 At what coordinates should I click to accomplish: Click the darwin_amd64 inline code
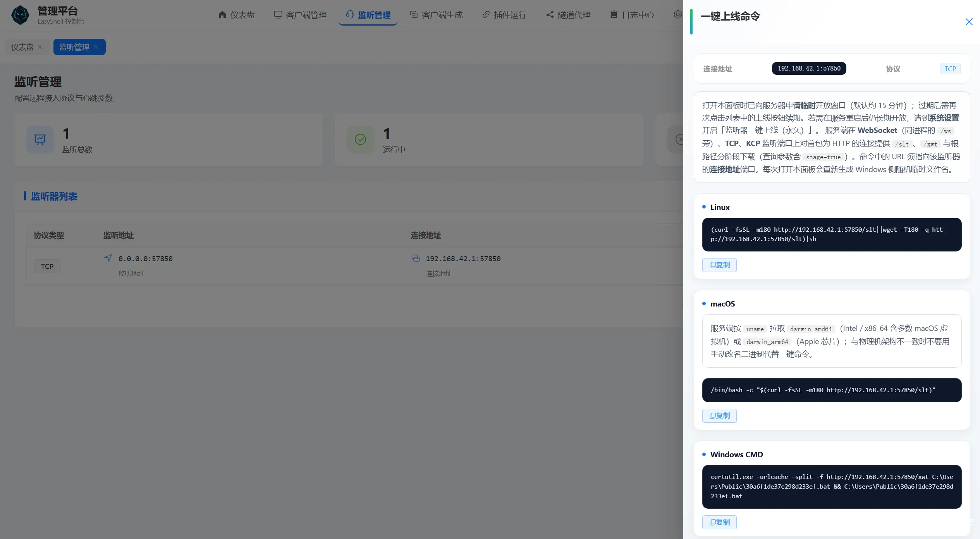(x=811, y=329)
